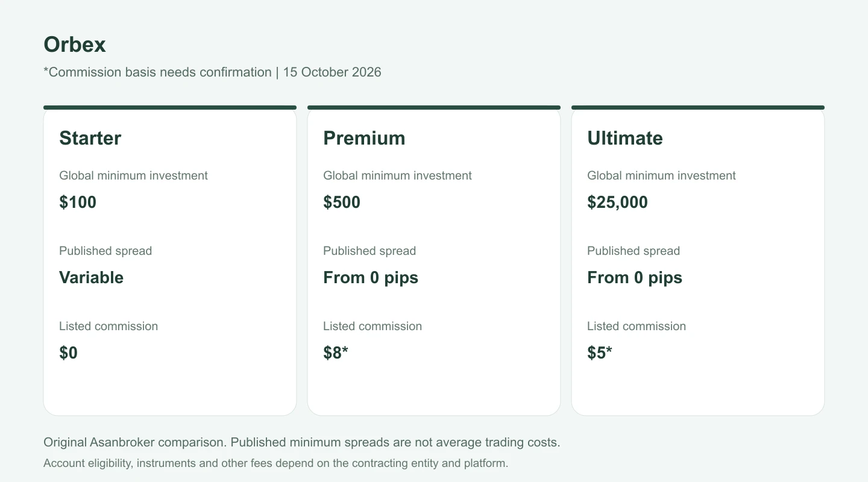This screenshot has height=482, width=868.
Task: Click the $100 minimum investment value
Action: coord(78,202)
